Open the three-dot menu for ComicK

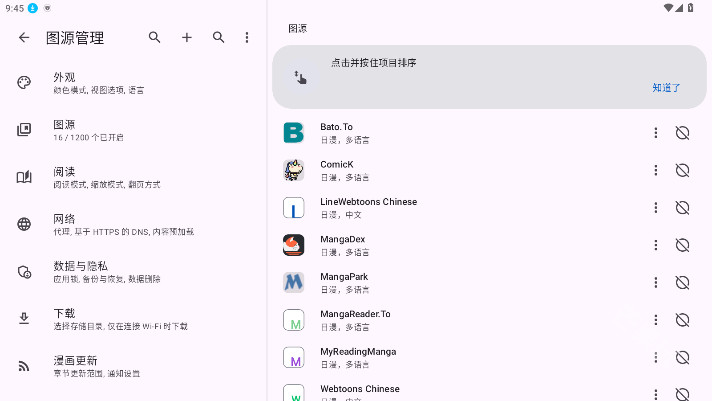656,170
